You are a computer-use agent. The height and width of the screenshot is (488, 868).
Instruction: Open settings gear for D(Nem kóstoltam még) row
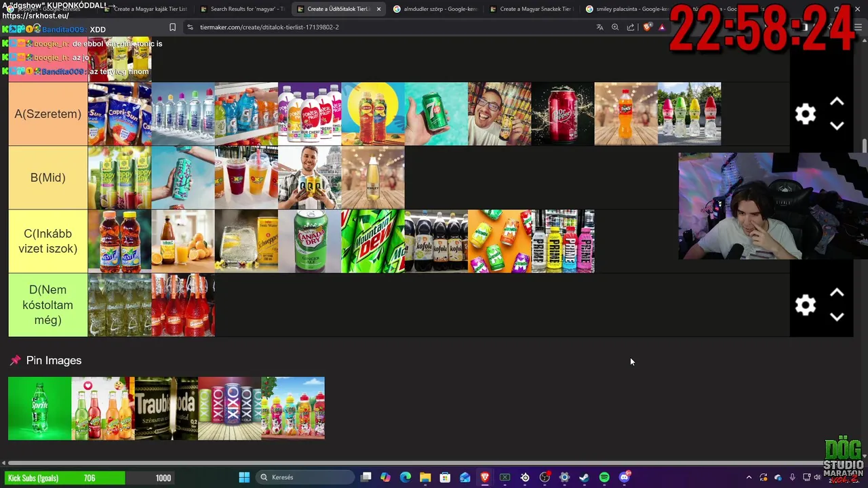pos(805,305)
